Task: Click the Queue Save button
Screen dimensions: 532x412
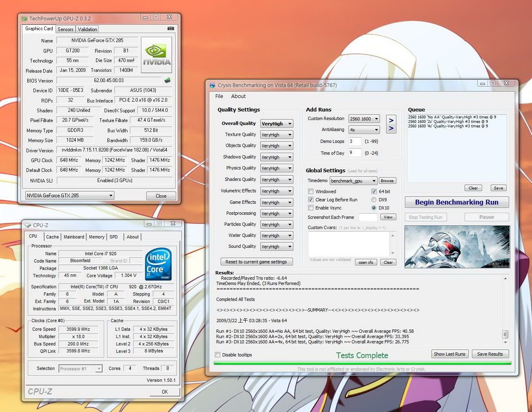Action: [x=498, y=188]
